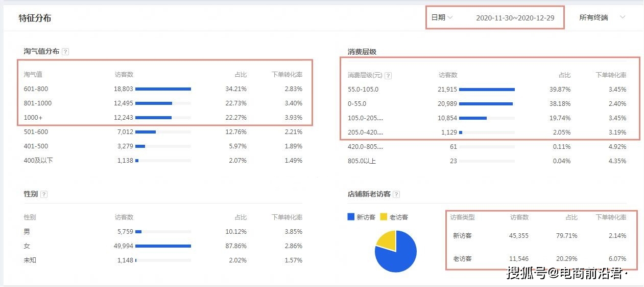
Task: Select the 老访客 row in visitor table
Action: click(539, 258)
